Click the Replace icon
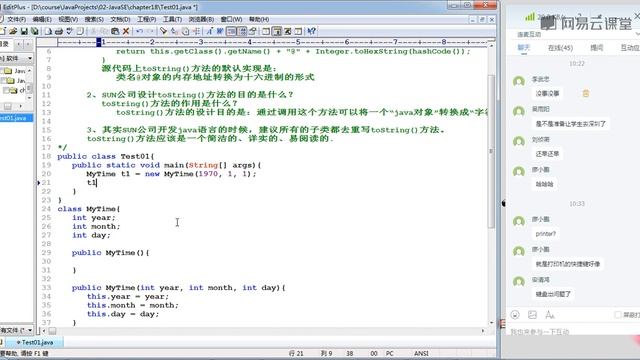The height and width of the screenshot is (360, 640). [174, 31]
